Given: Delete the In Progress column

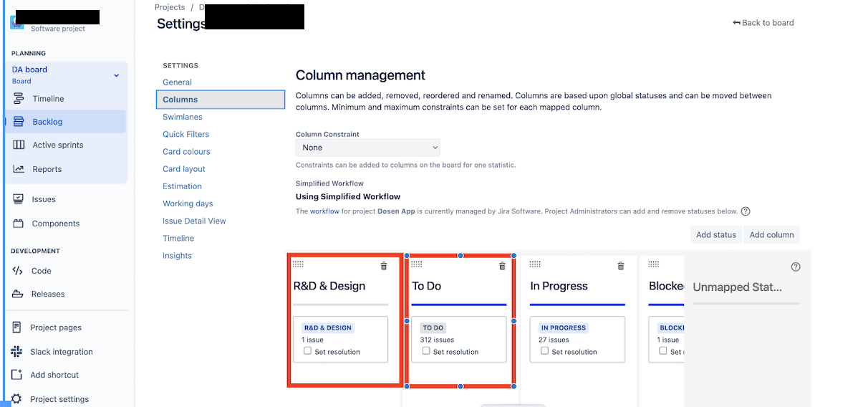Looking at the screenshot, I should 620,266.
